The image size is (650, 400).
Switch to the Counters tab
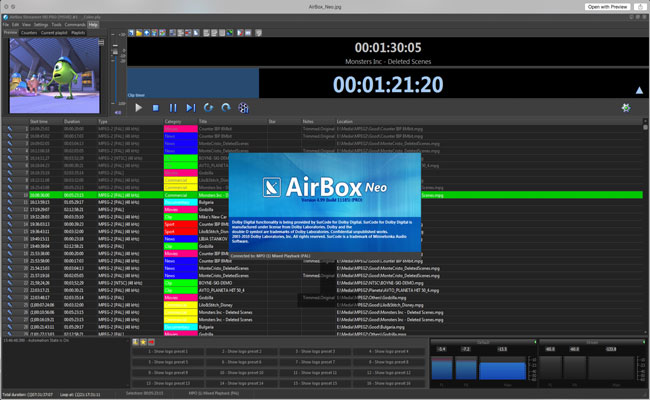pyautogui.click(x=29, y=33)
